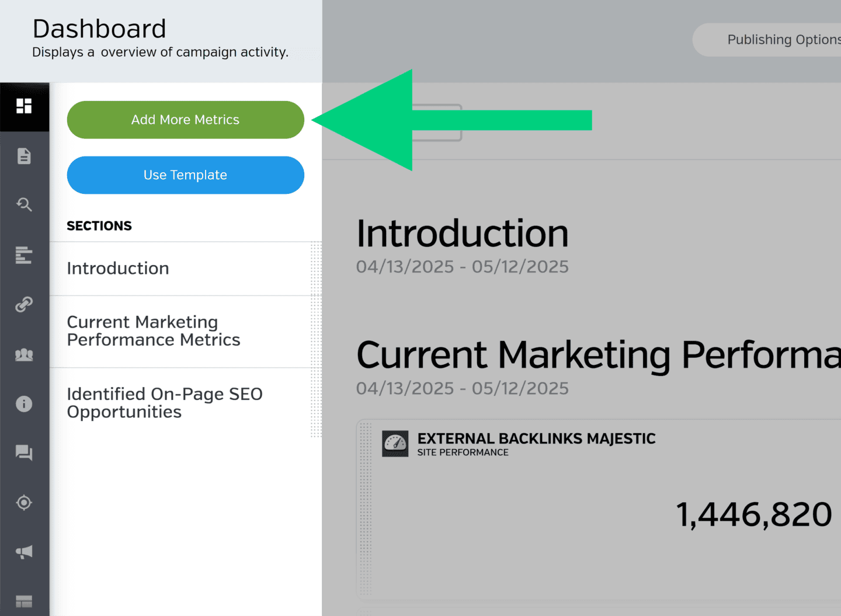
Task: Open the layout panel icon at sidebar bottom
Action: pos(24,601)
